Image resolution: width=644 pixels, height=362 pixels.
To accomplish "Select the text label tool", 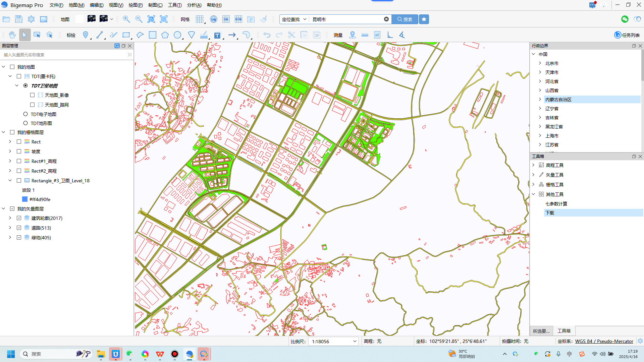I will [x=217, y=35].
